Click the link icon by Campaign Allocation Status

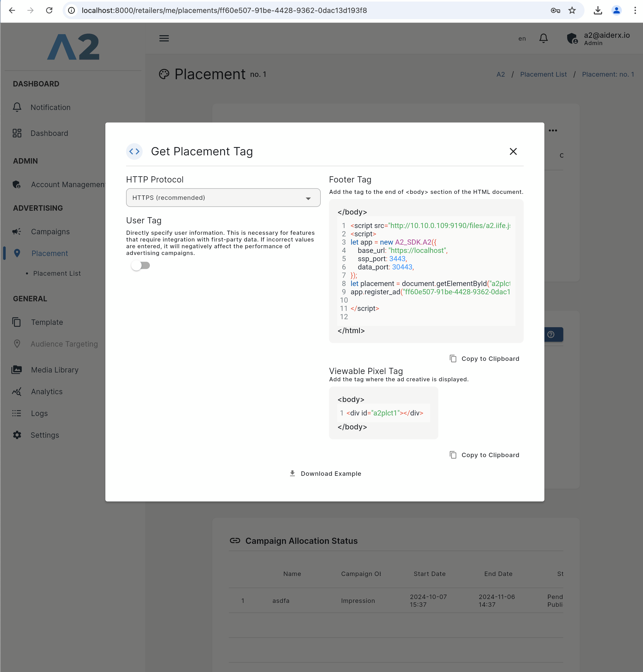[235, 541]
